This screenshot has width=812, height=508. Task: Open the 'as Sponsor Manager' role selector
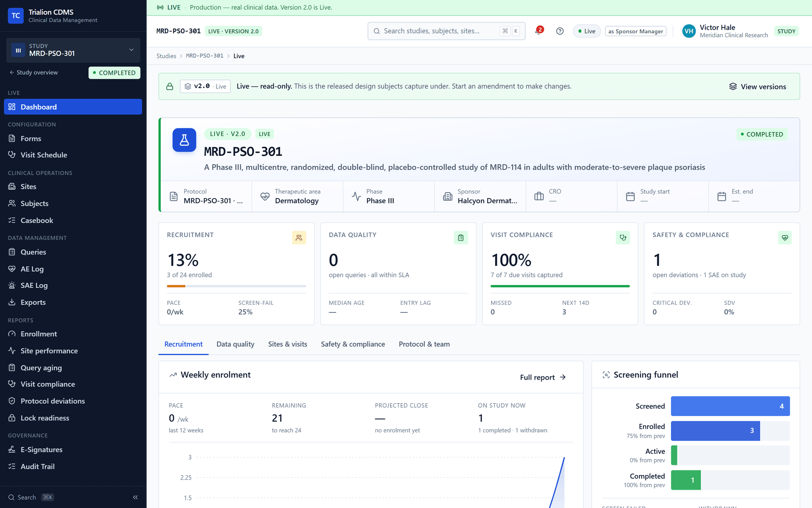coord(636,31)
